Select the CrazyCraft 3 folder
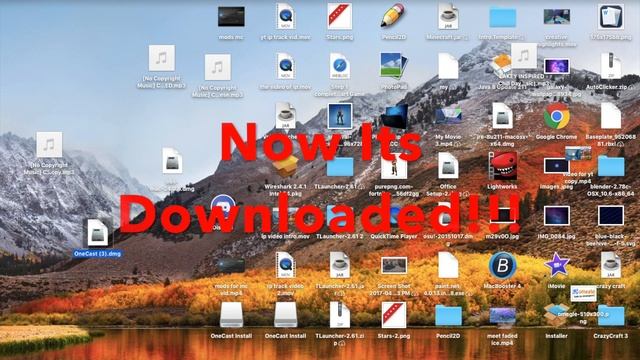The image size is (640, 360). point(611,316)
